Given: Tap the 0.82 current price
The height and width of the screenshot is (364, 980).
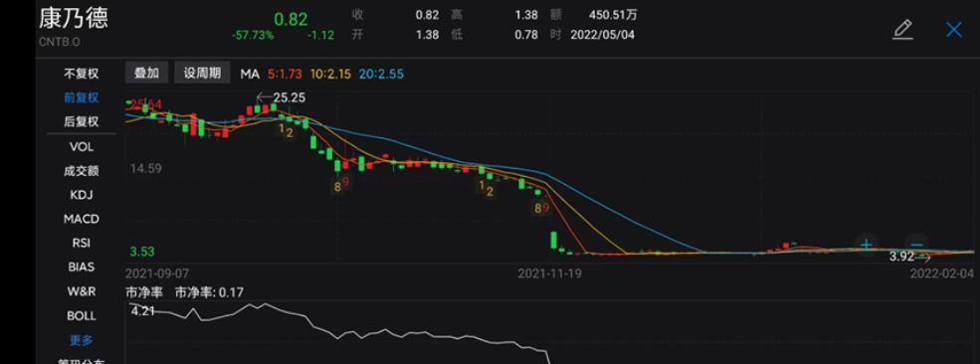Looking at the screenshot, I should click(291, 19).
